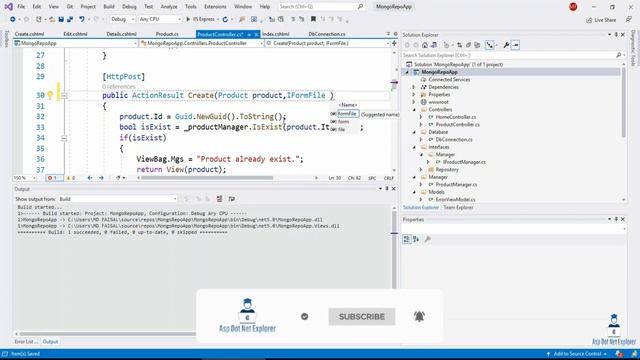Open Properties wrench in Solution Explorer toolbar
The image size is (640, 360).
click(506, 45)
